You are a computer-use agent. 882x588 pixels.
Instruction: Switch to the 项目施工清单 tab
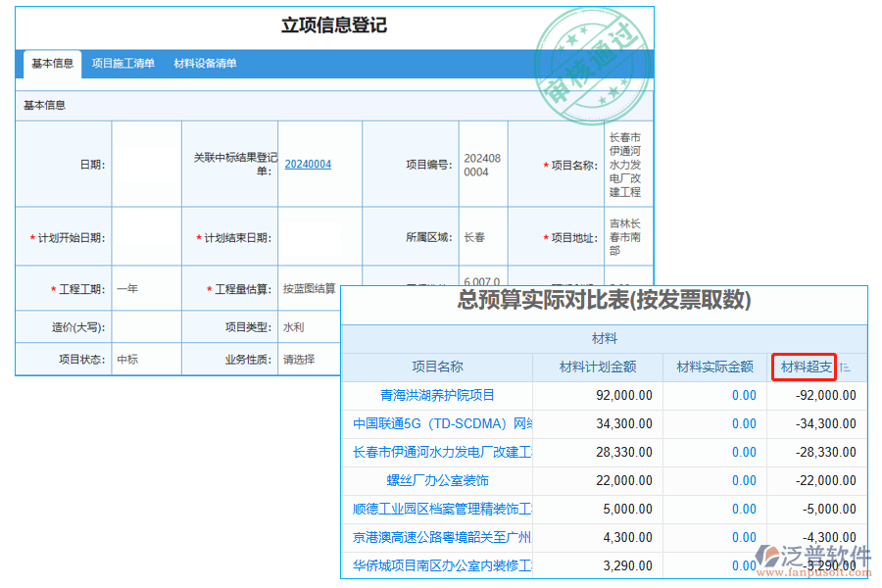click(123, 64)
